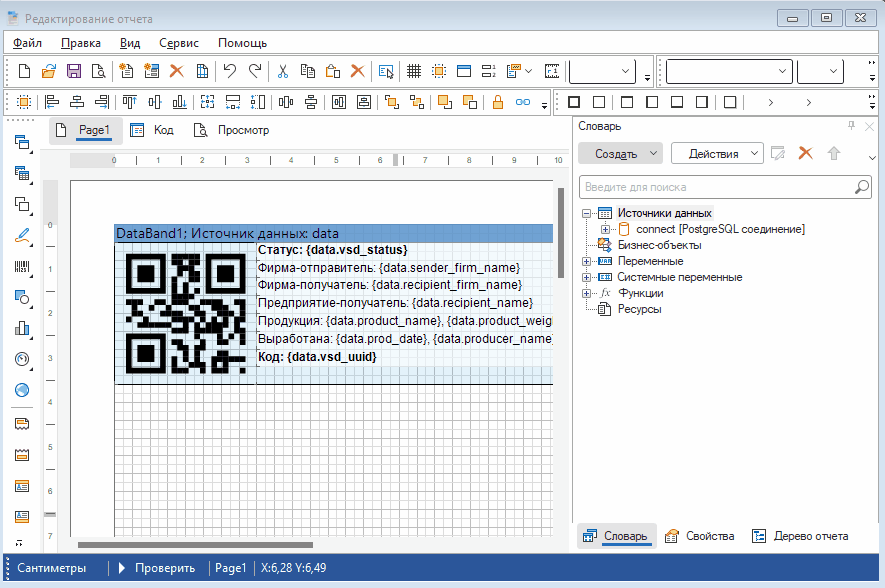The height and width of the screenshot is (588, 885).
Task: Paste from clipboard in the toolbar
Action: 333,71
